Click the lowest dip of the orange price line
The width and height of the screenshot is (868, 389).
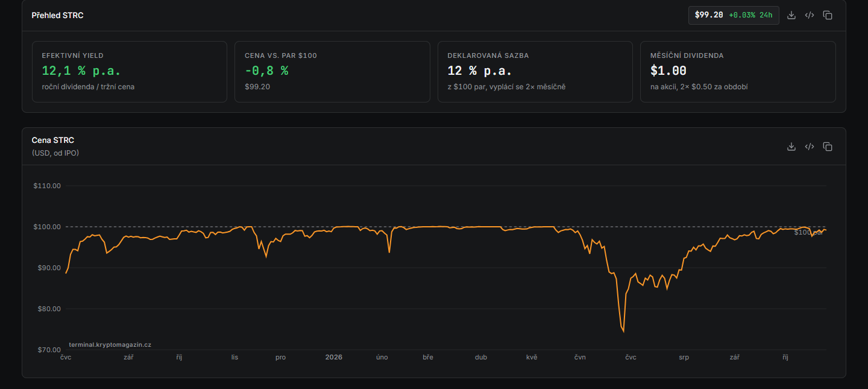(623, 331)
